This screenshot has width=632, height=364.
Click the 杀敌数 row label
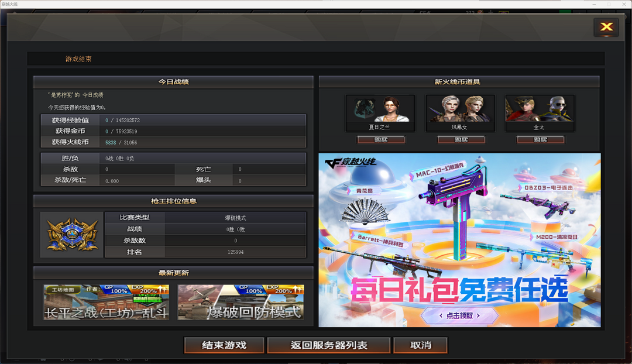tap(134, 241)
